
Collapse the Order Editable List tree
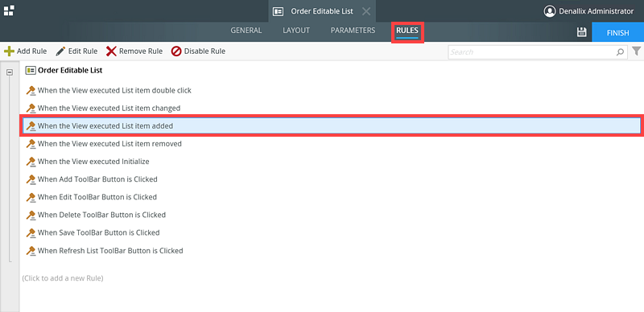10,72
